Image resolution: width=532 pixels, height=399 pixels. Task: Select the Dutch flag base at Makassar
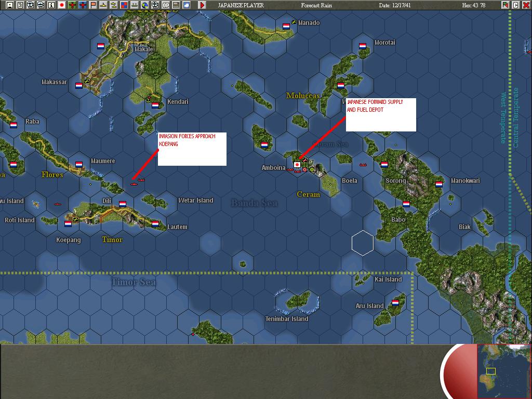79,86
